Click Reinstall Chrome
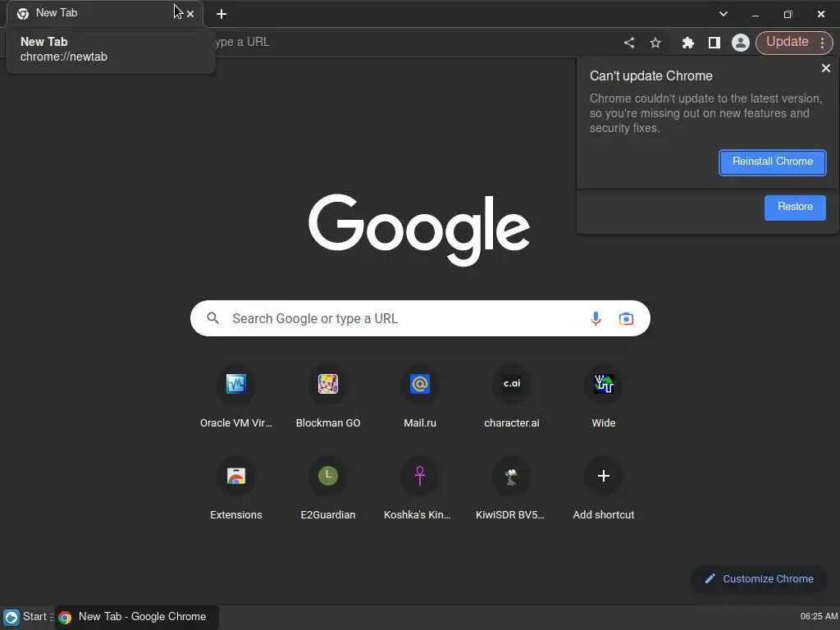The image size is (840, 630). click(773, 162)
